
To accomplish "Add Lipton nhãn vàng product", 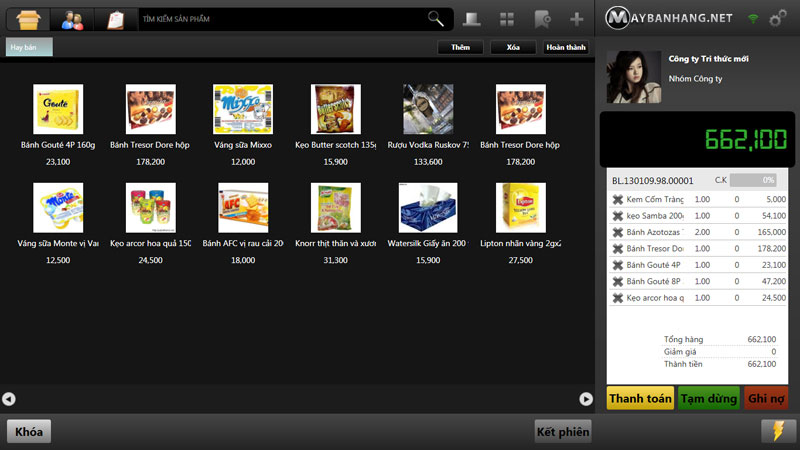I will 520,208.
